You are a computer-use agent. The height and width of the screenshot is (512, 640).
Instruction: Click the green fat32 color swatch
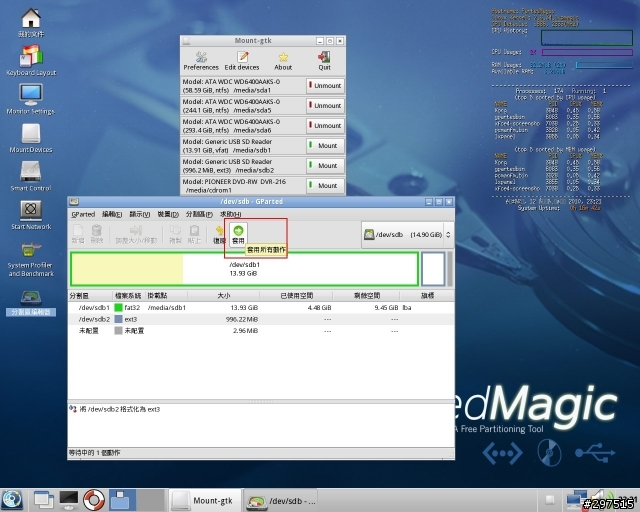pos(118,307)
